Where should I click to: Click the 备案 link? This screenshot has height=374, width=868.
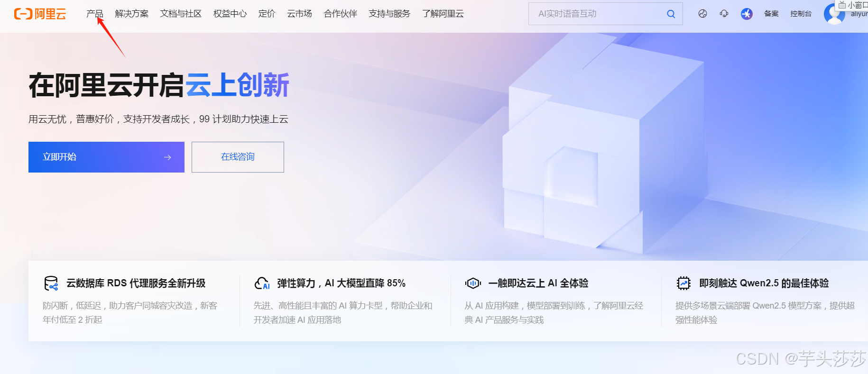[x=771, y=14]
